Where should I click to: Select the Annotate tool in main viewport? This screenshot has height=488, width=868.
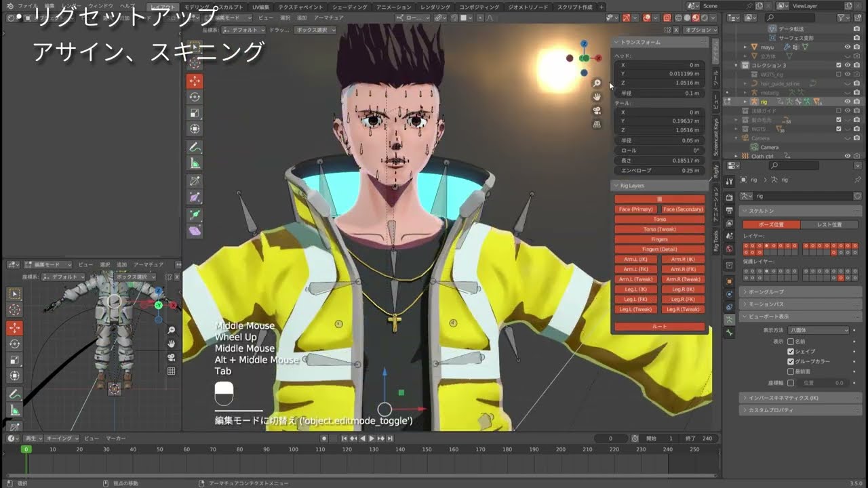point(195,147)
